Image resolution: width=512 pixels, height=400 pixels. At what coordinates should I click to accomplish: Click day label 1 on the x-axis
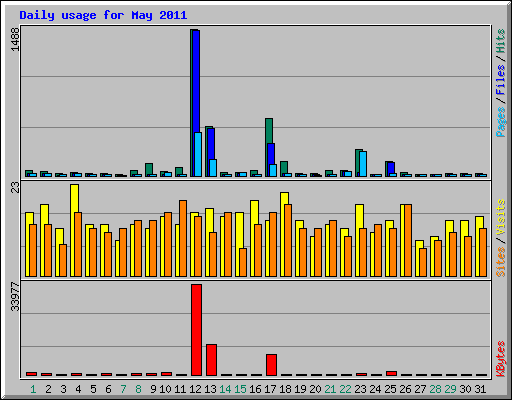33,389
